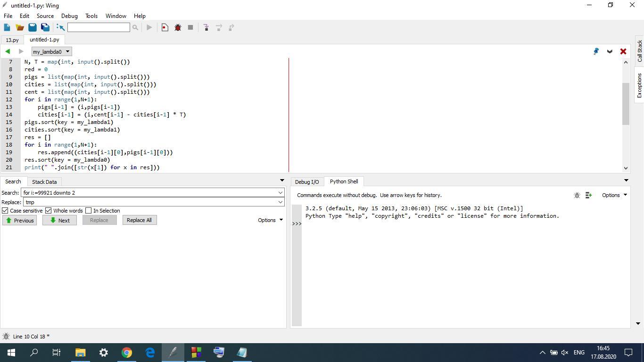This screenshot has width=644, height=362.
Task: Click the Python Shell prompt input area
Action: 465,224
